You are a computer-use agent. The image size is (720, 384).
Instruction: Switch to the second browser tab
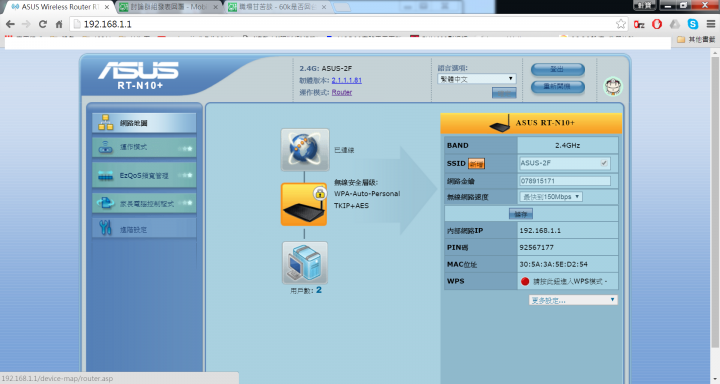(168, 7)
